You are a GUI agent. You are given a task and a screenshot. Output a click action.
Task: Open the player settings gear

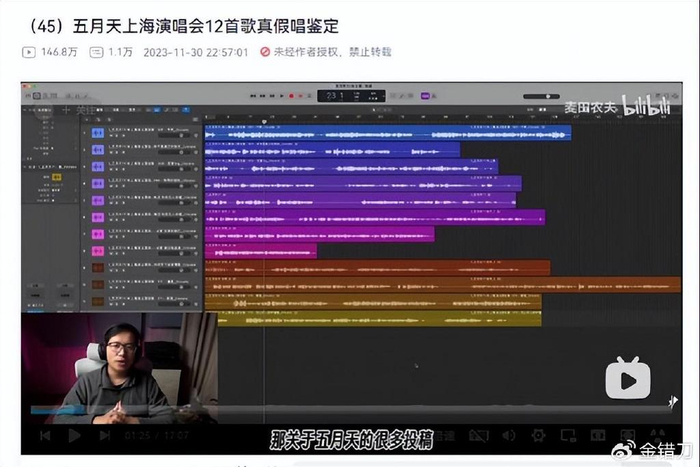pyautogui.click(x=538, y=435)
